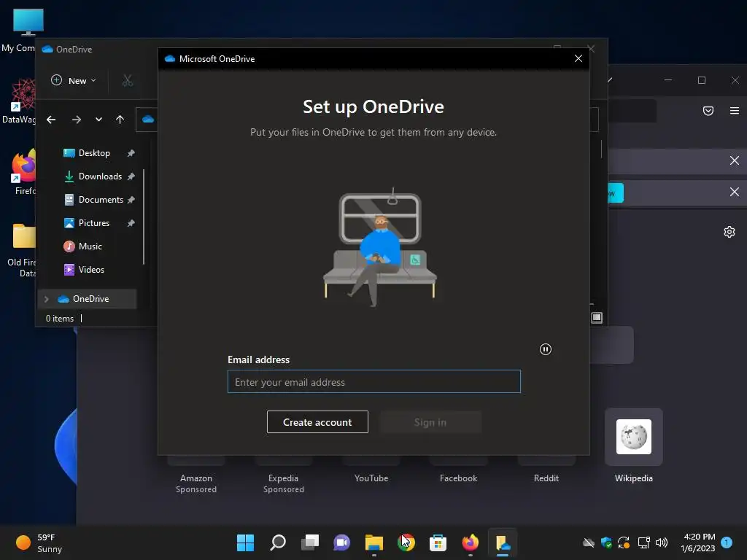Click the pin icon beside Documents
The image size is (747, 560).
tap(131, 200)
